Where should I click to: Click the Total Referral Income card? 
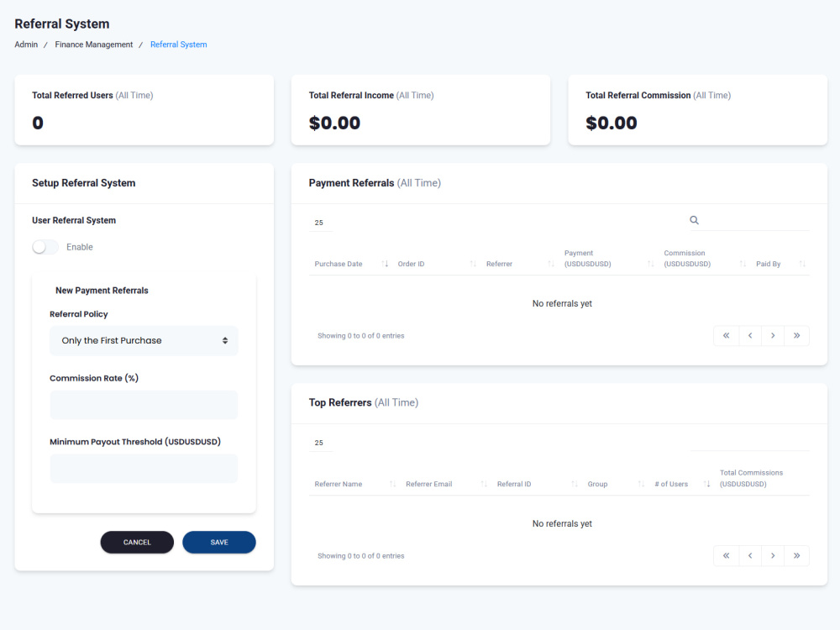pyautogui.click(x=421, y=110)
